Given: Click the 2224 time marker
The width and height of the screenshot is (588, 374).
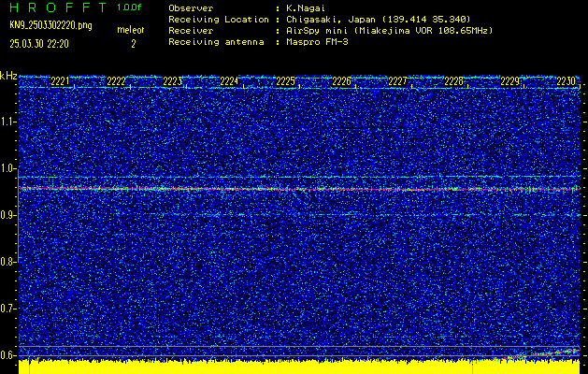Looking at the screenshot, I should point(229,81).
